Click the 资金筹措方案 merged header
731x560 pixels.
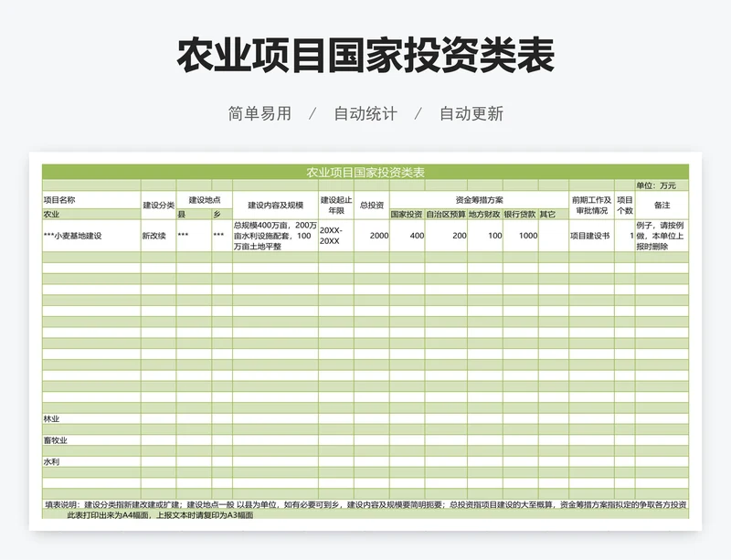479,200
